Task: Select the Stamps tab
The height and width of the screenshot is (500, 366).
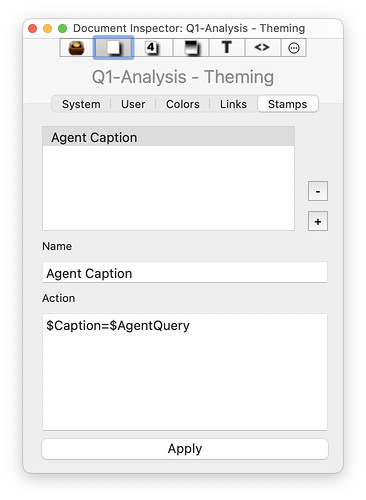Action: (288, 104)
